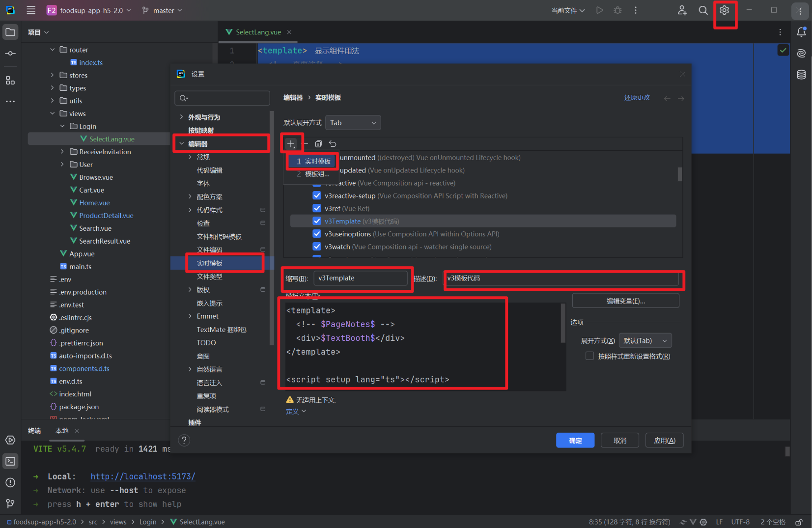Expand the Emmet settings node
812x528 pixels.
coord(190,316)
